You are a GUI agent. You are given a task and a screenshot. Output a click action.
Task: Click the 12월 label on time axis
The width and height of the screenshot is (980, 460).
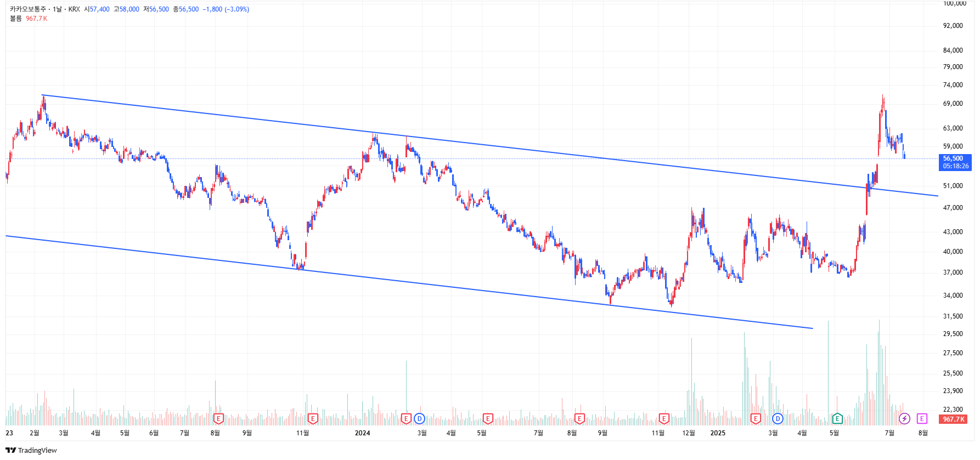pyautogui.click(x=689, y=433)
